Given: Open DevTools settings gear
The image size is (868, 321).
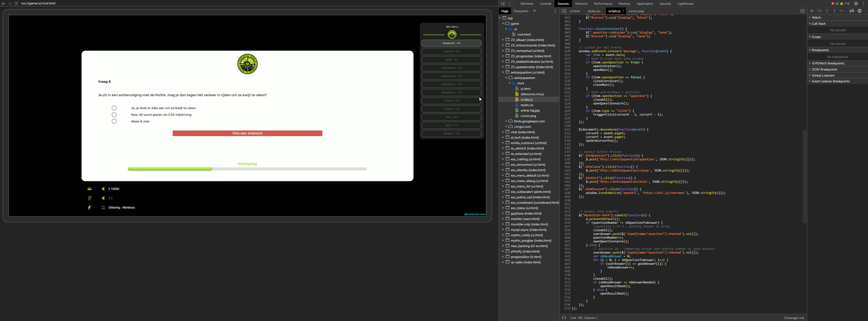Looking at the screenshot, I should point(856,4).
